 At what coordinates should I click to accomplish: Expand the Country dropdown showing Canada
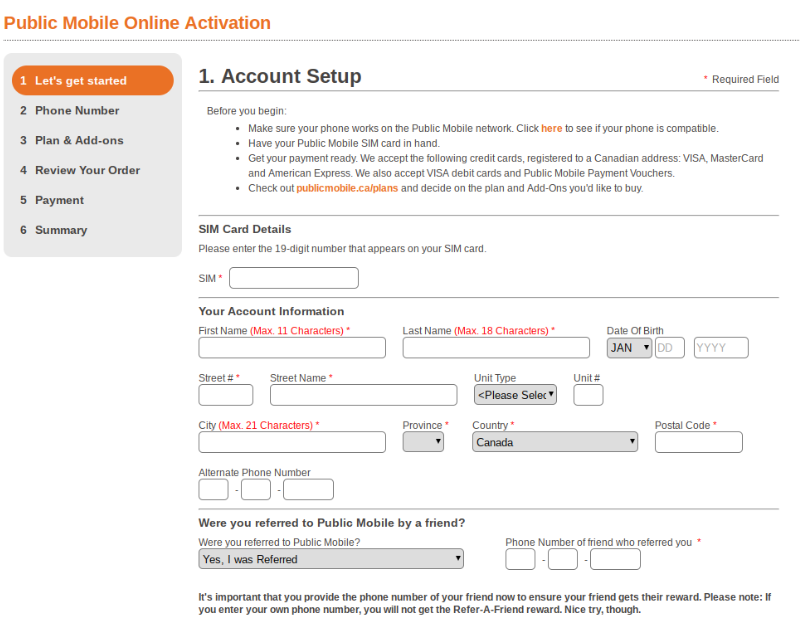pyautogui.click(x=555, y=442)
